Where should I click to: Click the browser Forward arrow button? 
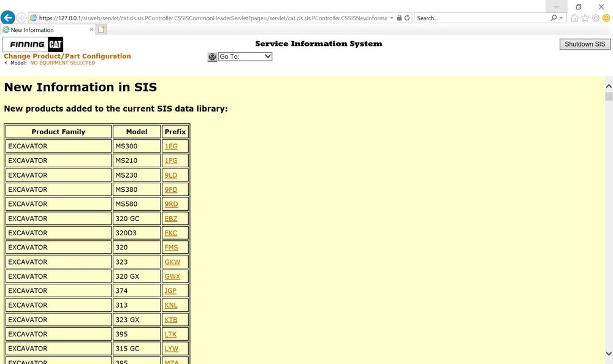coord(21,18)
